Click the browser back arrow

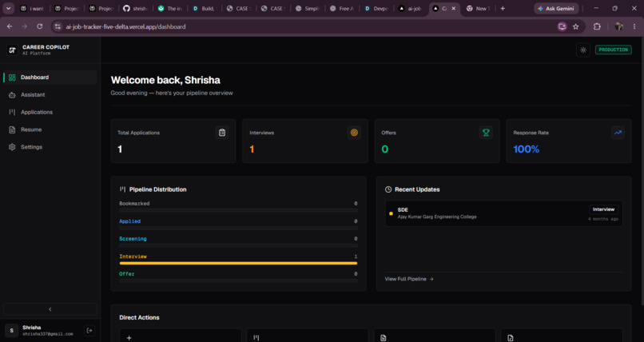pos(10,26)
